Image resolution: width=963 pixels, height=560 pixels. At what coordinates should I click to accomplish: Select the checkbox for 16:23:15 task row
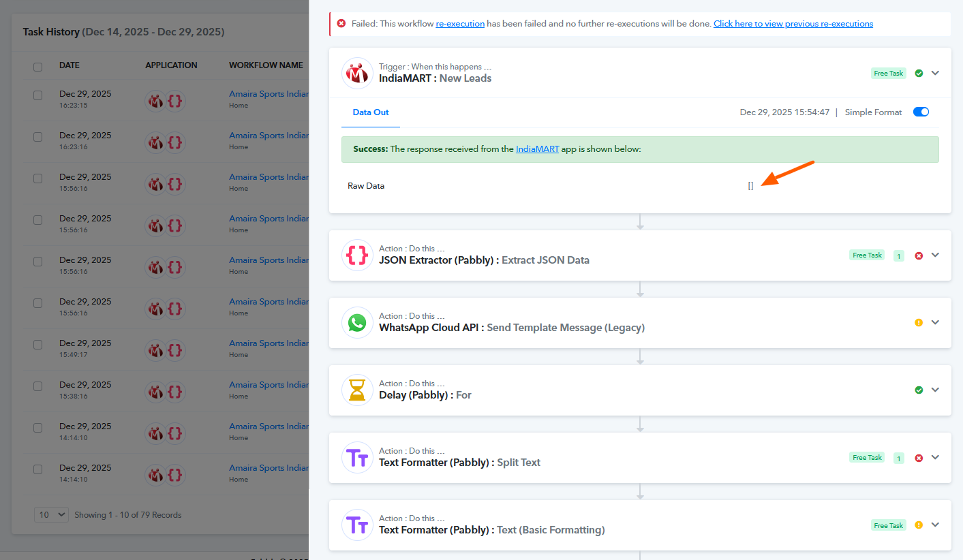(38, 95)
